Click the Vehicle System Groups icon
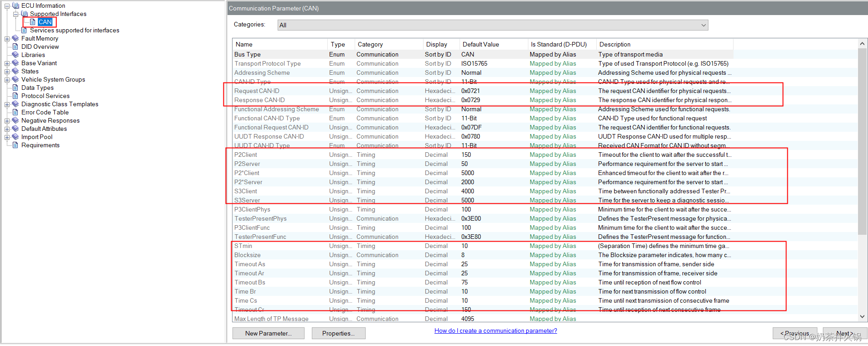The image size is (868, 346). (15, 79)
